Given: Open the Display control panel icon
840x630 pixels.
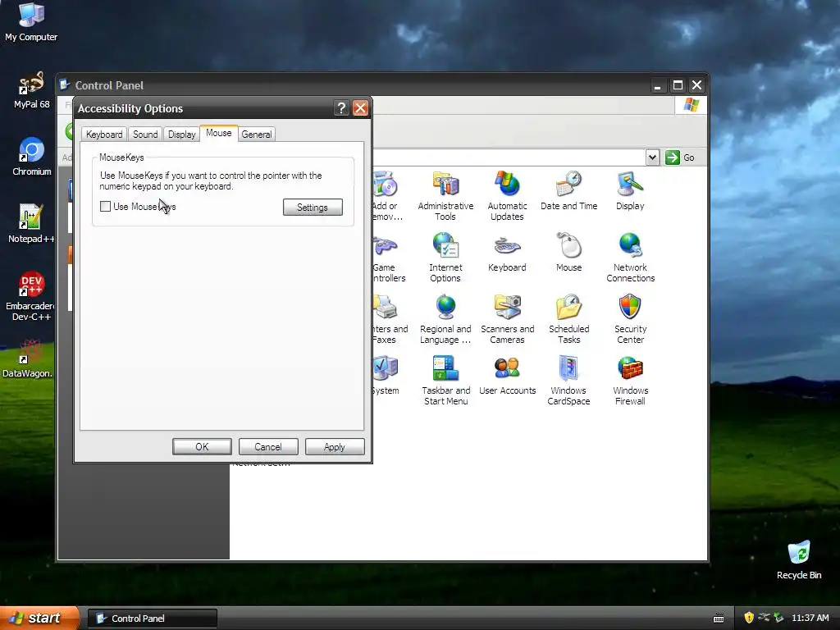Looking at the screenshot, I should (630, 191).
